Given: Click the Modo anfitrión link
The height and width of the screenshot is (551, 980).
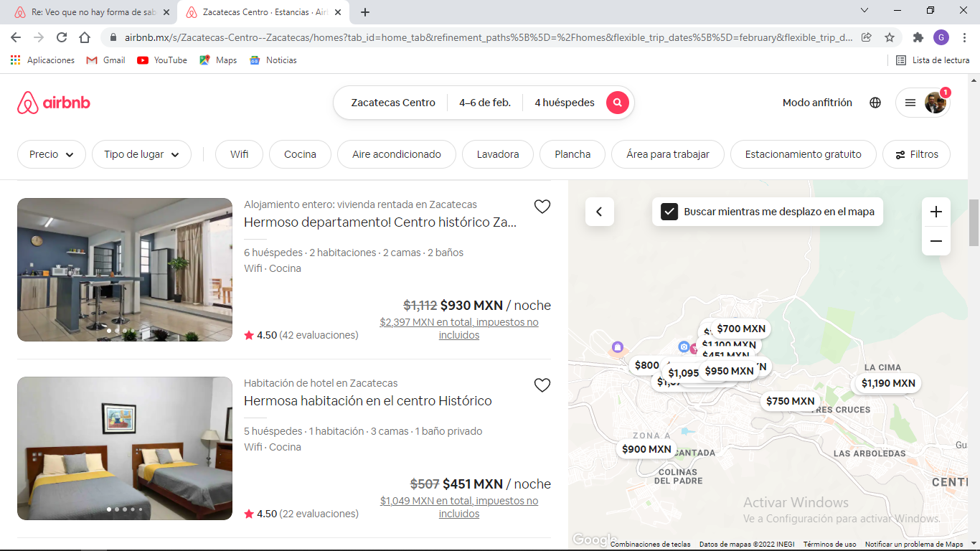Looking at the screenshot, I should (x=817, y=103).
